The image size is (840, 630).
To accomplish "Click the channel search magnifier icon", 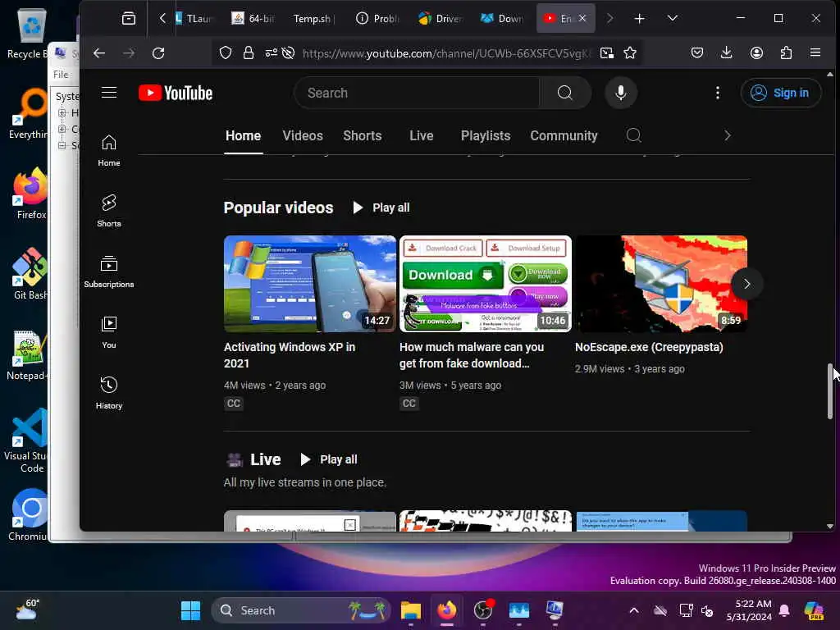I will (x=633, y=135).
